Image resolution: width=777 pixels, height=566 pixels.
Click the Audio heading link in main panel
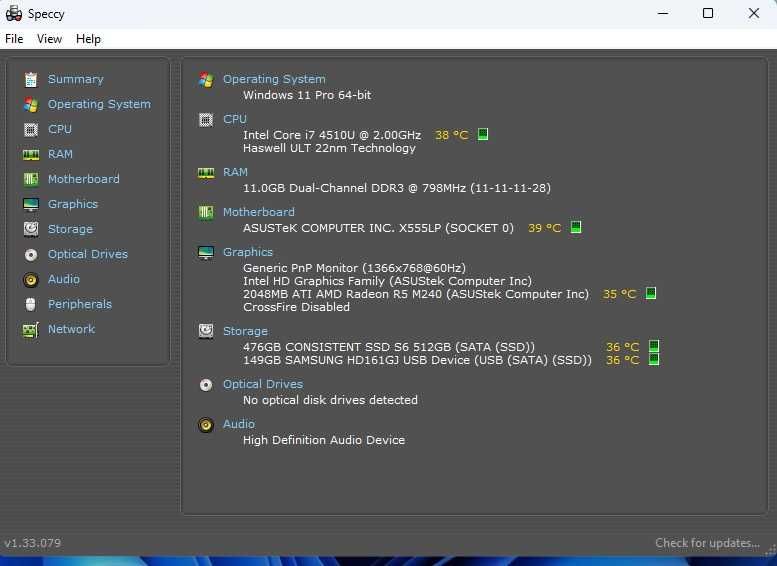[239, 424]
